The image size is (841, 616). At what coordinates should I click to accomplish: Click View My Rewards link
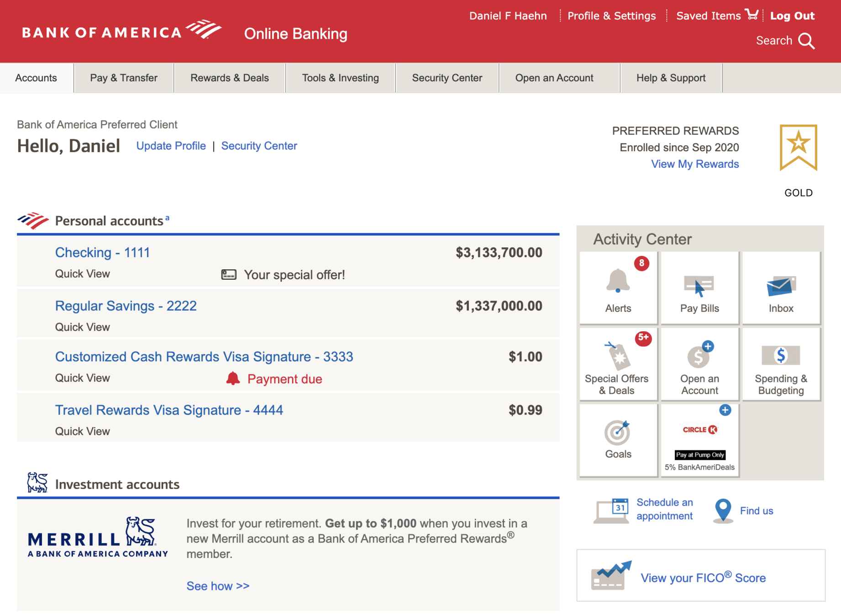point(695,164)
